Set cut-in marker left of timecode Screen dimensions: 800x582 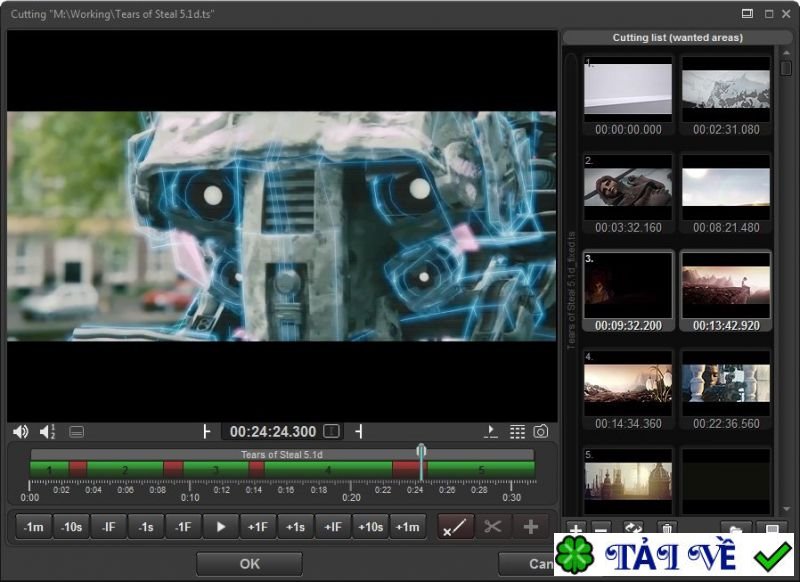(207, 432)
